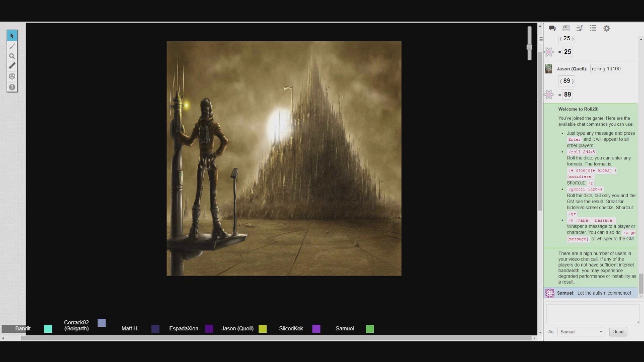This screenshot has height=362, width=644.
Task: Open the Dice rolling tool
Action: pos(12,76)
